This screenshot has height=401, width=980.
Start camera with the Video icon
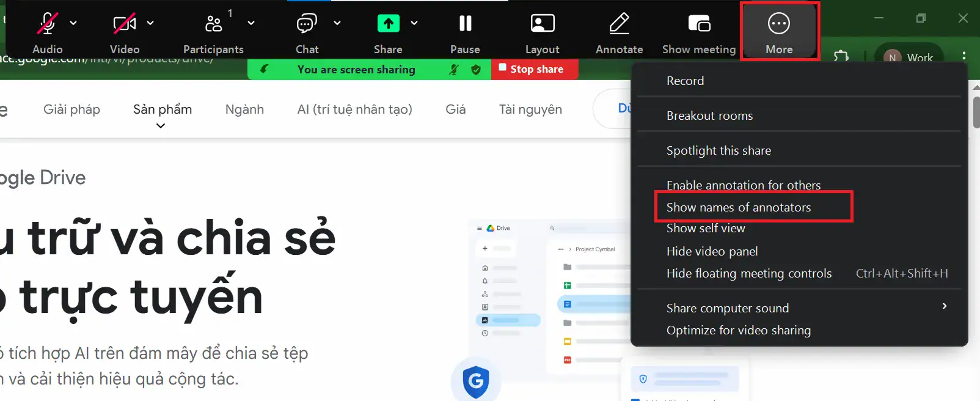pos(124,24)
